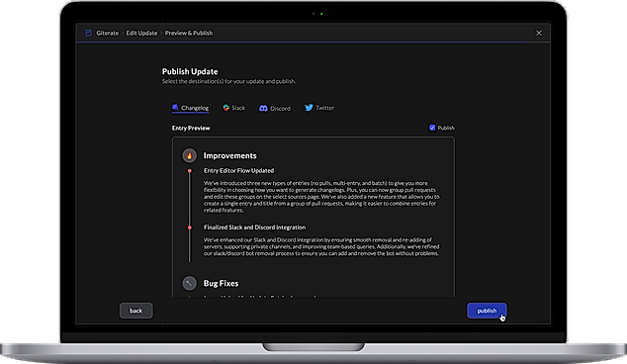Go to Edit Update breadcrumb
The image size is (627, 364).
point(141,33)
